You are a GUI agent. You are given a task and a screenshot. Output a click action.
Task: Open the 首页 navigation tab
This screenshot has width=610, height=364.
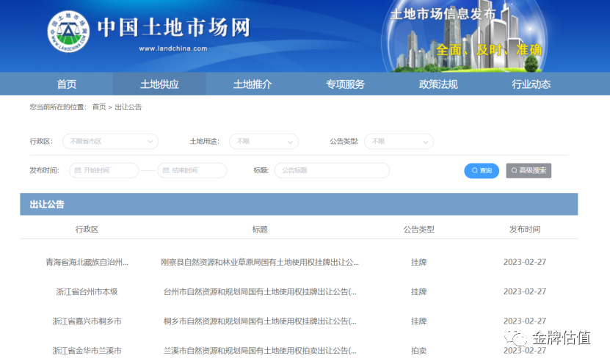coord(67,84)
